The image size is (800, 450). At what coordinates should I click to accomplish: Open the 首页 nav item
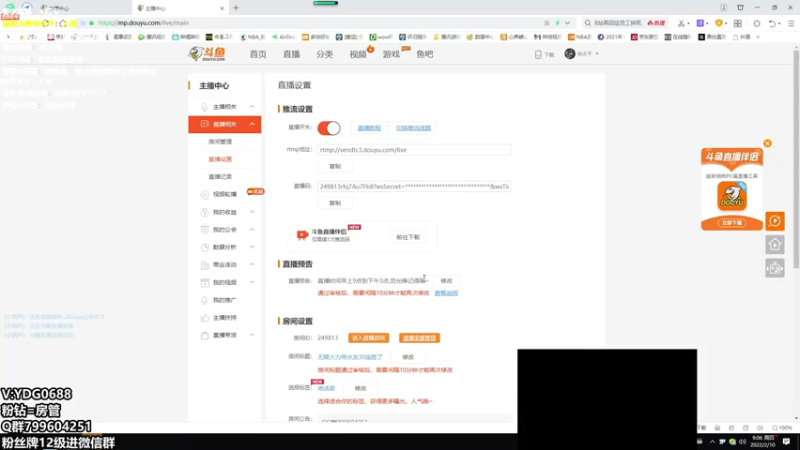pos(258,54)
